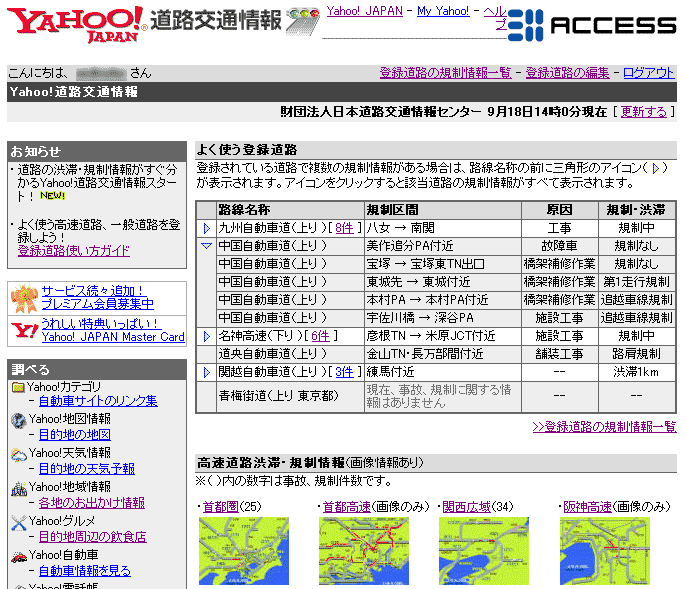Open the 目的地の地図 link

click(x=74, y=435)
